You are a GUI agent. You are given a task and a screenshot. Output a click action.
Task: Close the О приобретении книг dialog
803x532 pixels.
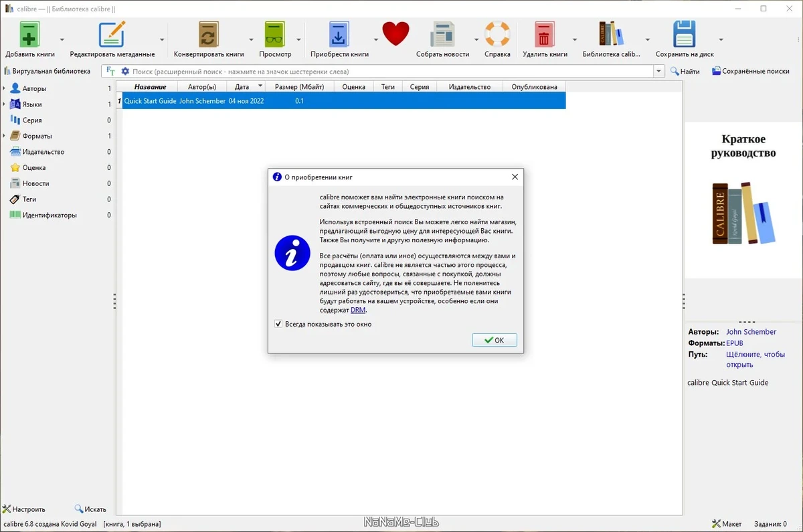[515, 177]
